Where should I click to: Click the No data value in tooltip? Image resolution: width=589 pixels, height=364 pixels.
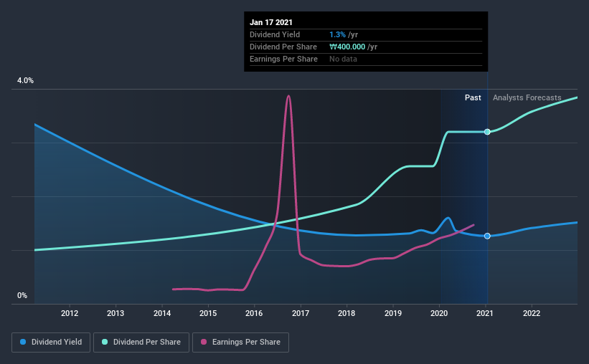[343, 59]
